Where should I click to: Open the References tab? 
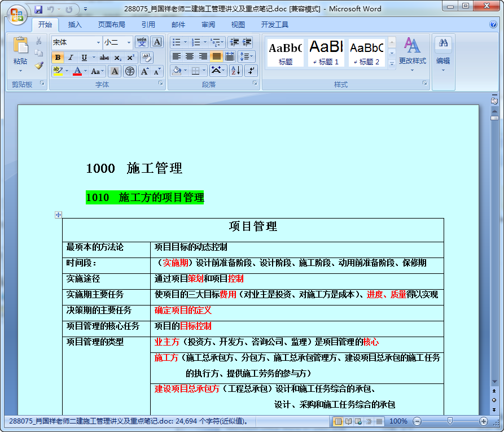(148, 25)
